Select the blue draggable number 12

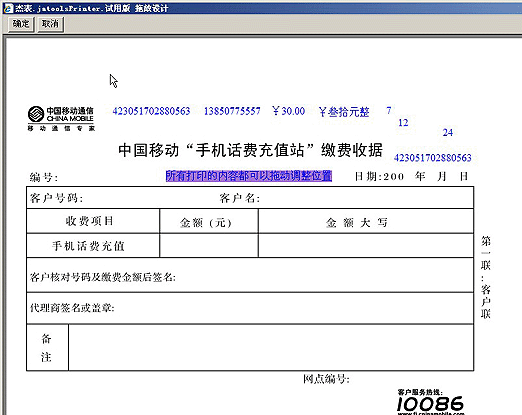[403, 123]
